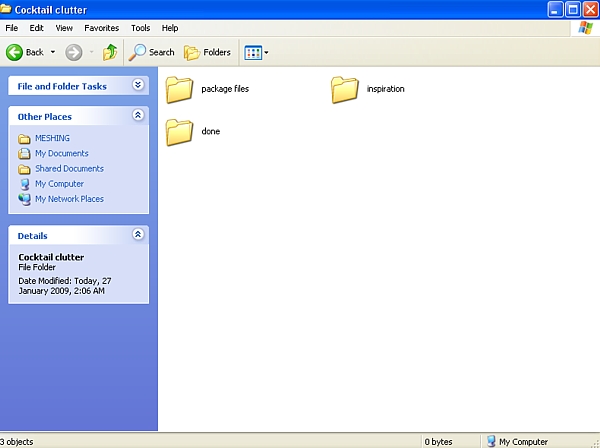Open the Favorites menu
Screen dimensions: 600x448
pos(101,28)
